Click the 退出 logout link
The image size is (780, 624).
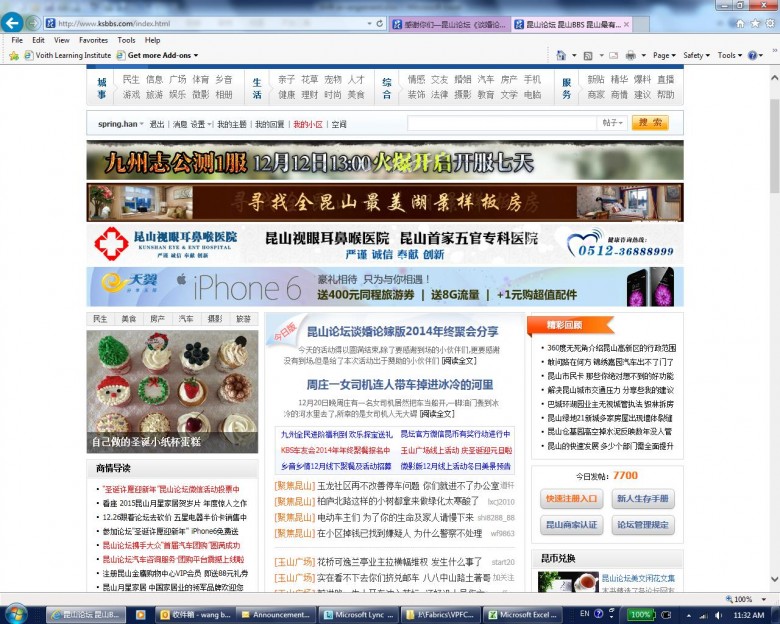[x=157, y=124]
